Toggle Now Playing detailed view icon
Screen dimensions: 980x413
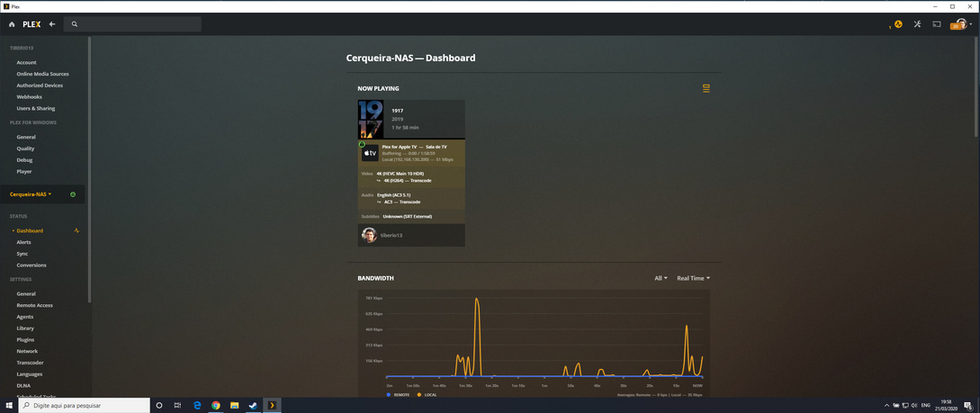coord(706,89)
